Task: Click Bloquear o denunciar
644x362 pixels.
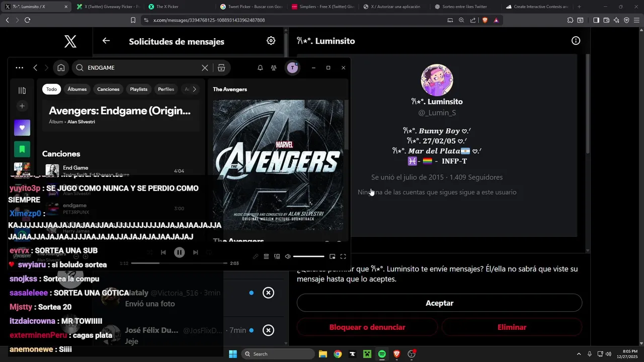Action: tap(367, 327)
